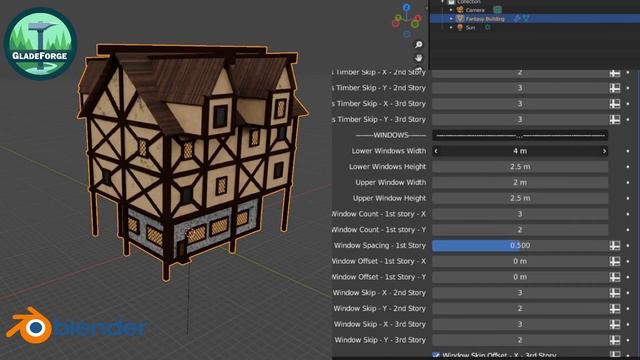Click the 'Window Spacing - 1st Story' label
The image size is (640, 360).
pos(380,245)
